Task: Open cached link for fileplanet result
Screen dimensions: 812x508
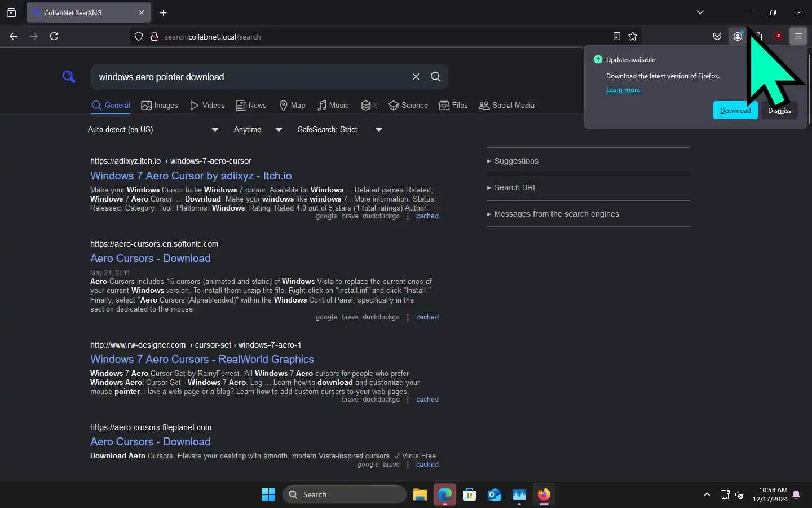Action: pos(427,465)
